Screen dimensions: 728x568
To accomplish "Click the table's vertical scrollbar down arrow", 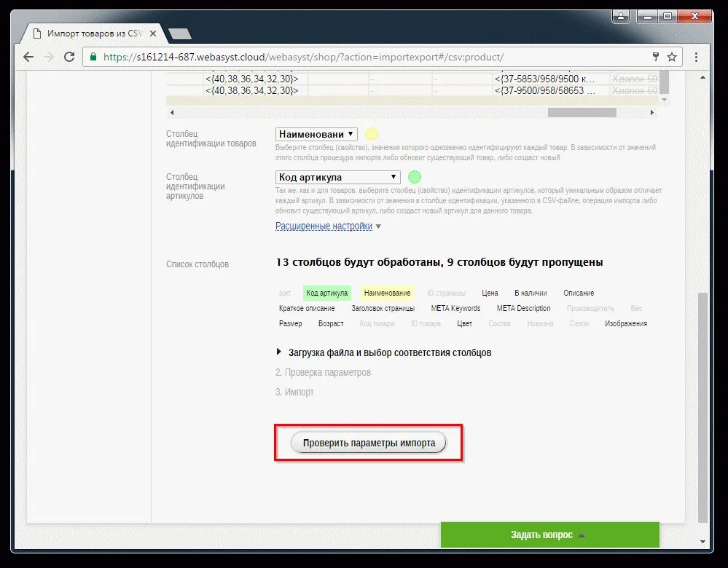I will 664,100.
